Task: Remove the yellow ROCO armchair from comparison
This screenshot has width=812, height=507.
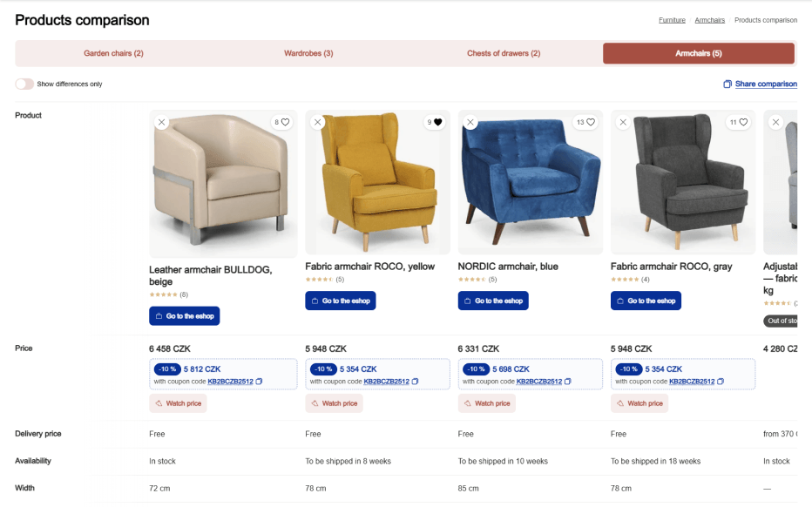Action: tap(317, 123)
